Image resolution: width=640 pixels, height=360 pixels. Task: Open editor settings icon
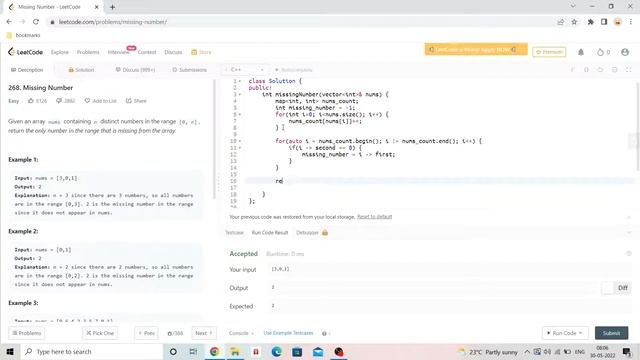coord(614,70)
